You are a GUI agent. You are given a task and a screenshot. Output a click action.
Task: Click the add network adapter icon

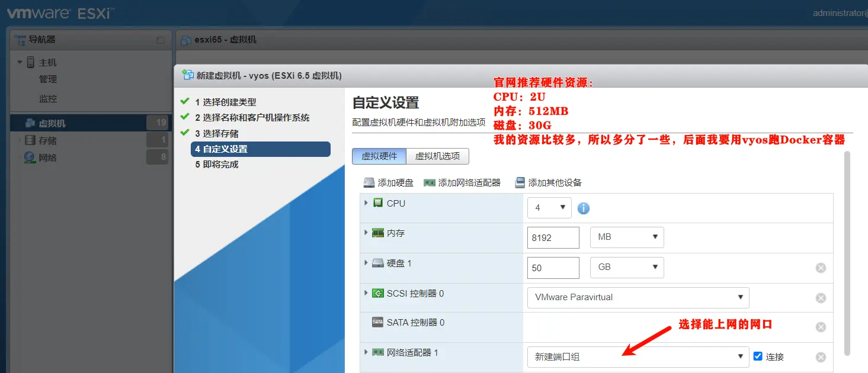coord(430,182)
